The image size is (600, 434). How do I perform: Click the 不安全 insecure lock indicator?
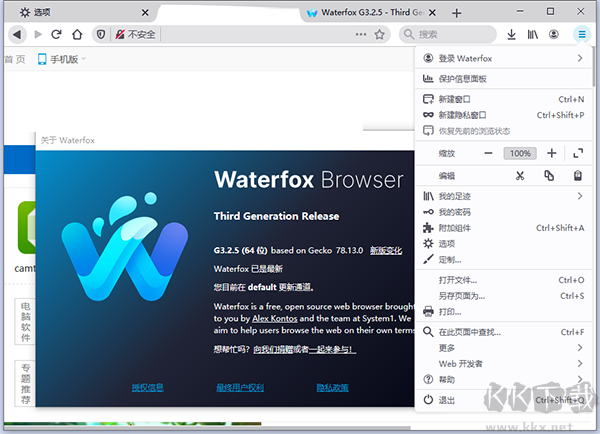coord(136,34)
